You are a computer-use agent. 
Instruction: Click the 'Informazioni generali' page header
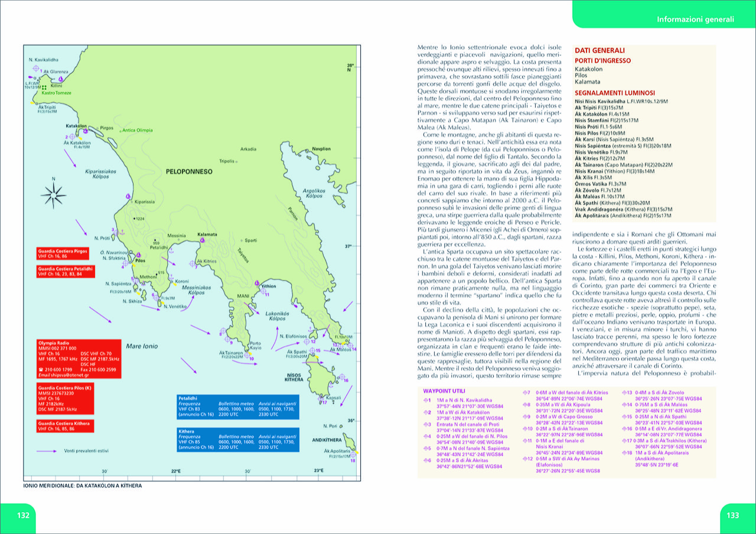[695, 19]
